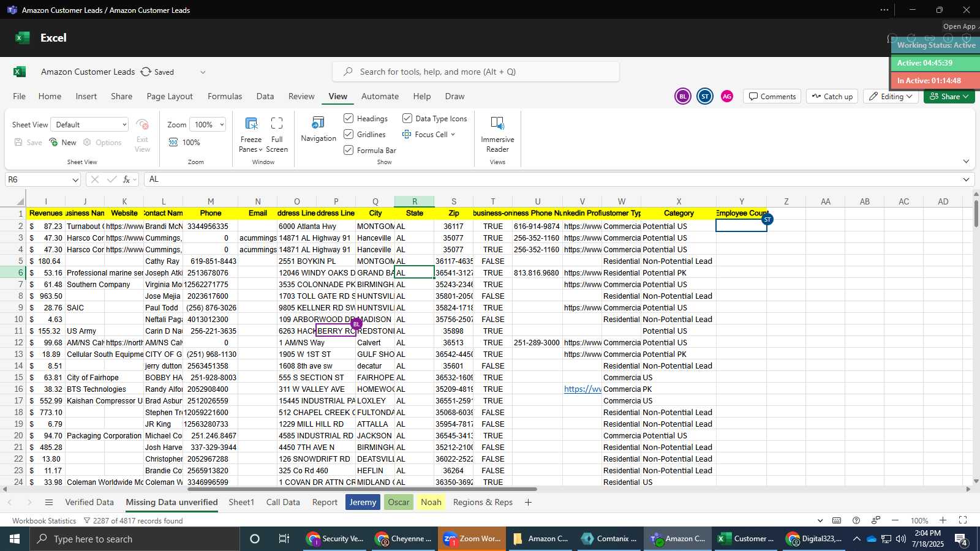
Task: Click the ST collaborator avatar in header
Action: 705,96
